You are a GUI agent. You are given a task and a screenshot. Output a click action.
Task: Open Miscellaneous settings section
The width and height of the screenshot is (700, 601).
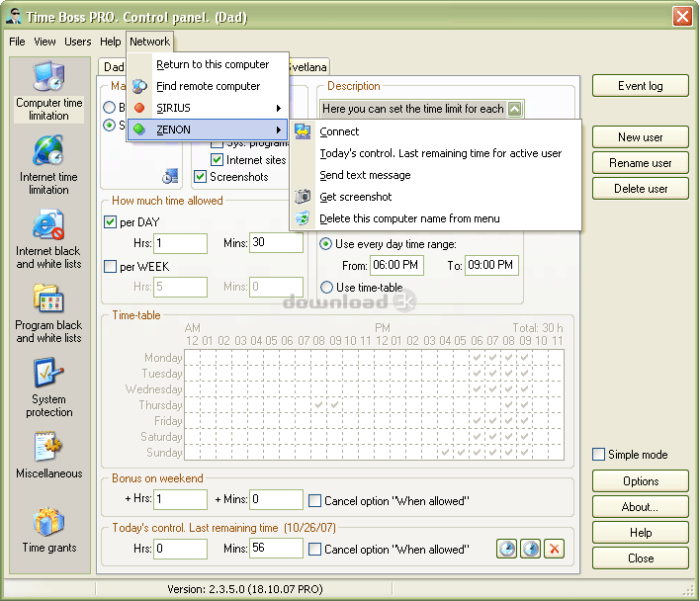pos(48,457)
